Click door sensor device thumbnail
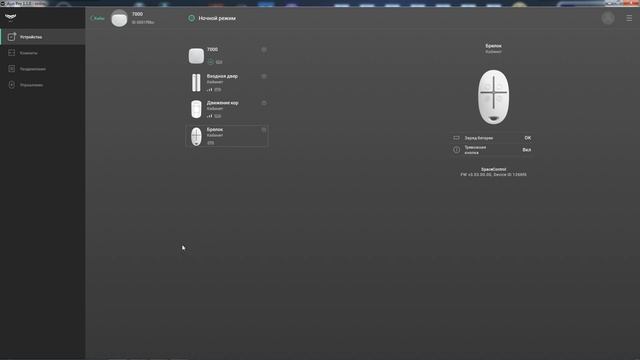Viewport: 640px width, 360px height. point(196,82)
